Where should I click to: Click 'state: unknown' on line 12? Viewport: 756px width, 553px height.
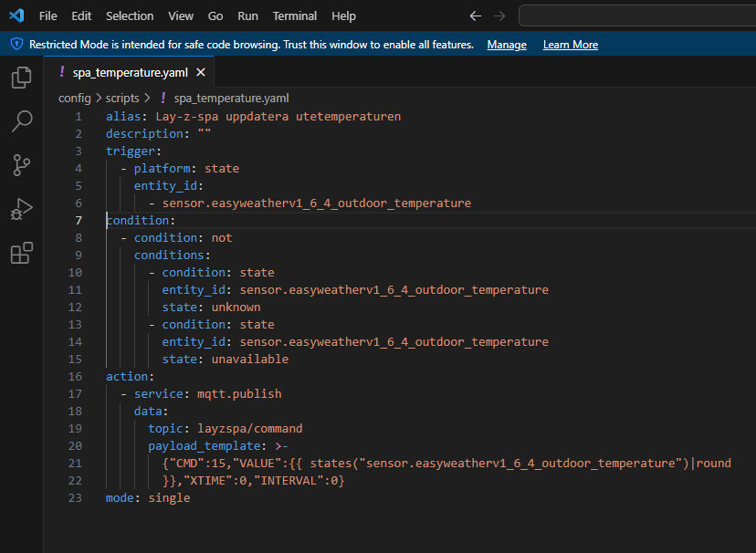pos(211,308)
